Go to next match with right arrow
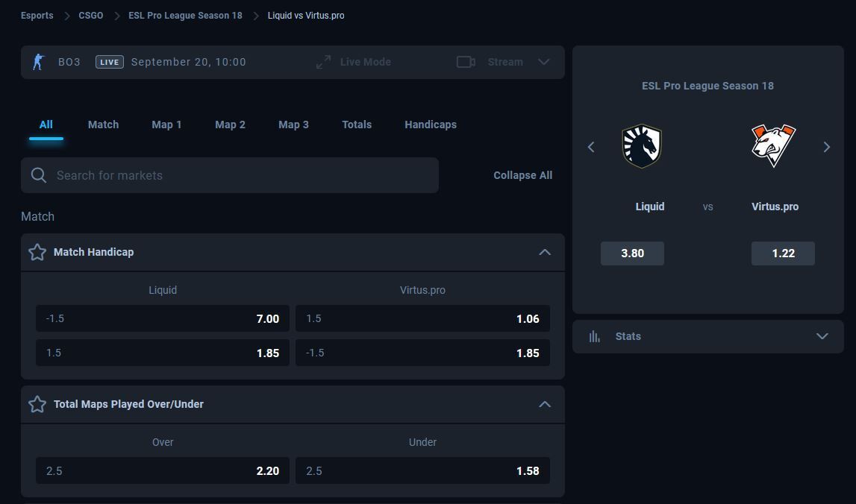This screenshot has height=504, width=856. coord(826,147)
